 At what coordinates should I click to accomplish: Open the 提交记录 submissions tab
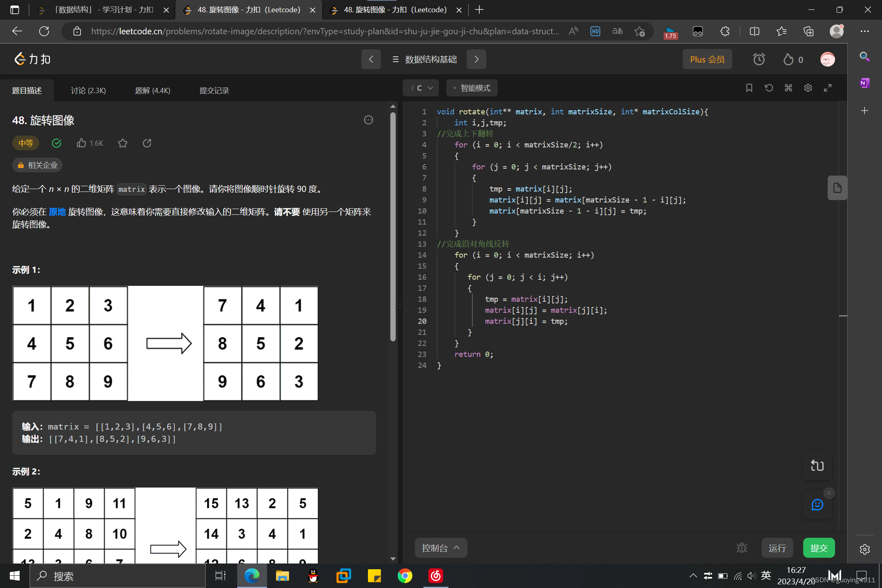pos(214,90)
